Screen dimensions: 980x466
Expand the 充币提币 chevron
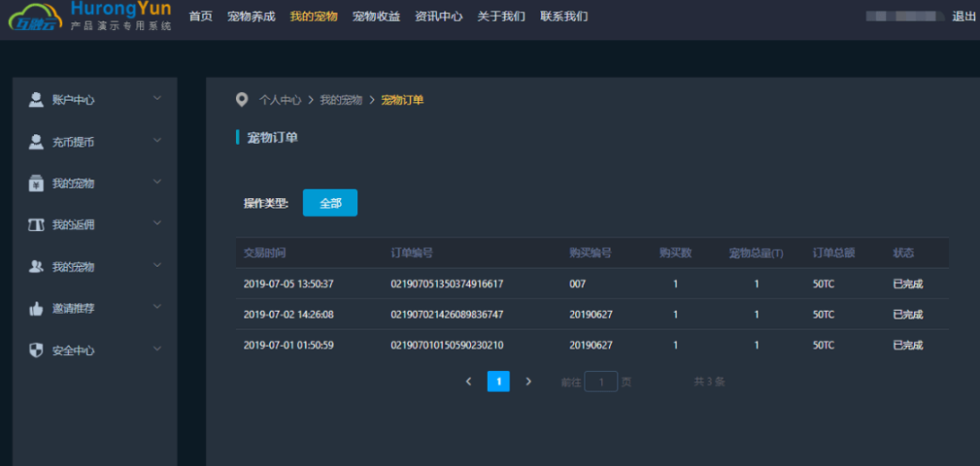(157, 140)
